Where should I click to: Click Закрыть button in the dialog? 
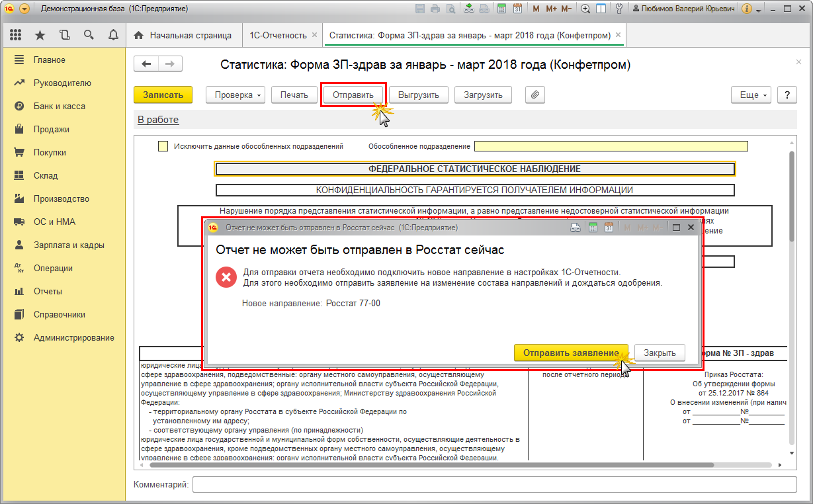660,353
